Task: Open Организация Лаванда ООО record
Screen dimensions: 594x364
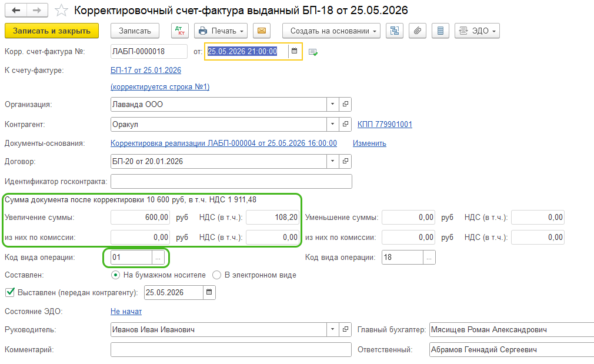Action: (345, 104)
